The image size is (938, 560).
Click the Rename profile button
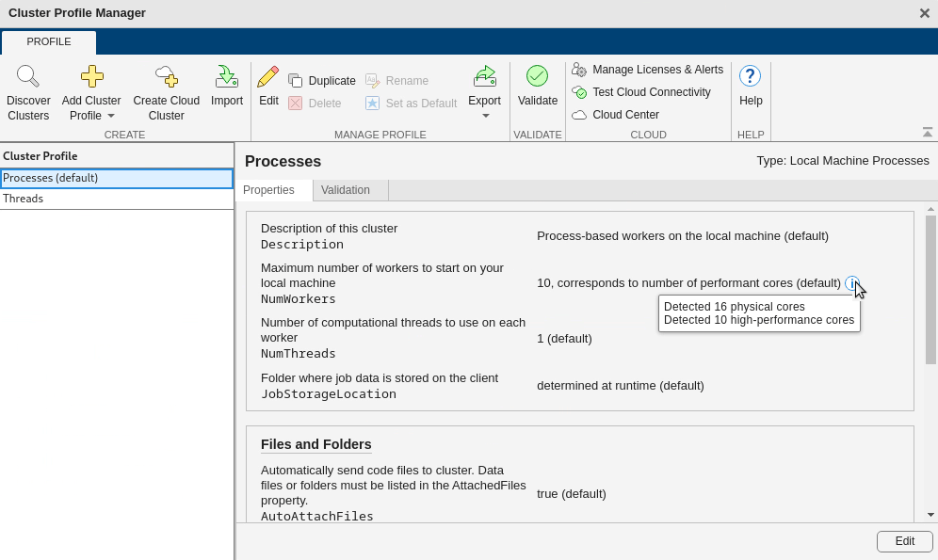click(x=396, y=81)
